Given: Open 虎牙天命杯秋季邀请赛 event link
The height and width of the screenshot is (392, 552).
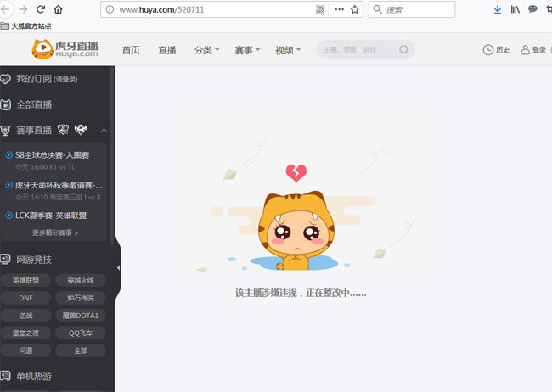Looking at the screenshot, I should [59, 185].
